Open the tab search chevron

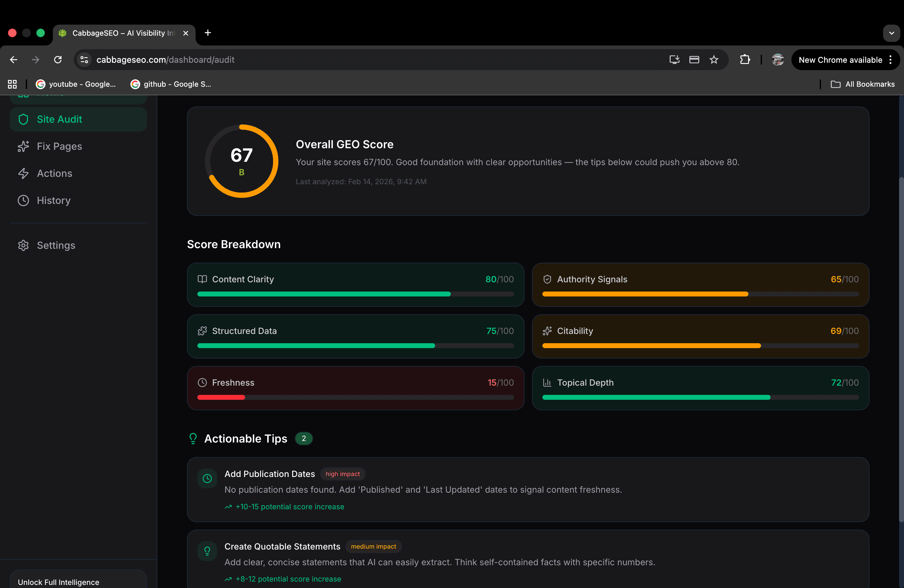click(891, 33)
